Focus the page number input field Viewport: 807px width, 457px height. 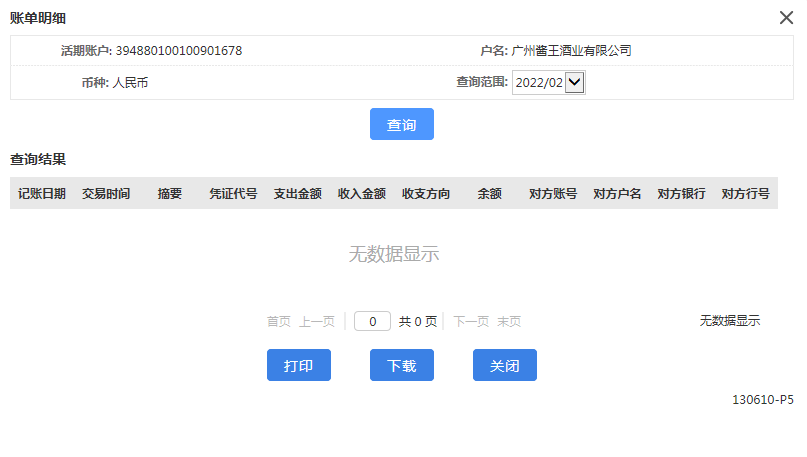(x=372, y=322)
